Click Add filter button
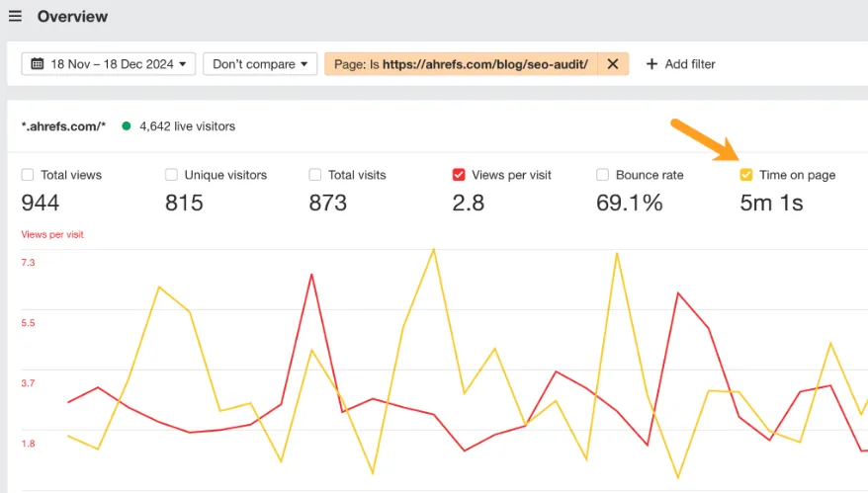The width and height of the screenshot is (868, 493). point(680,63)
